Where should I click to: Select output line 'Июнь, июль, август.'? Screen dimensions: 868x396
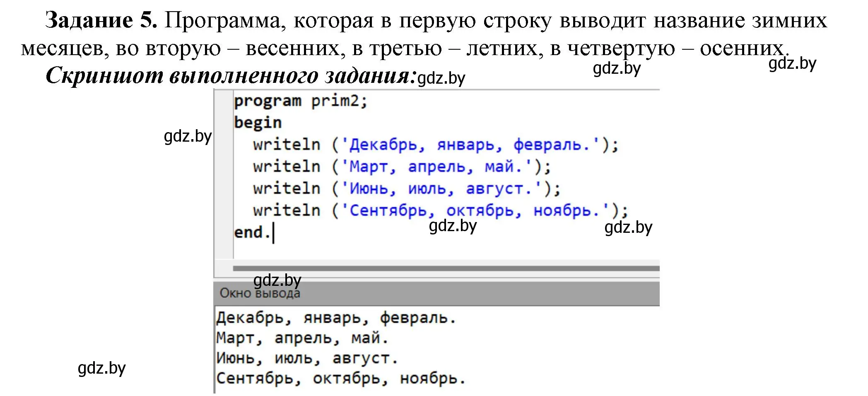[307, 358]
